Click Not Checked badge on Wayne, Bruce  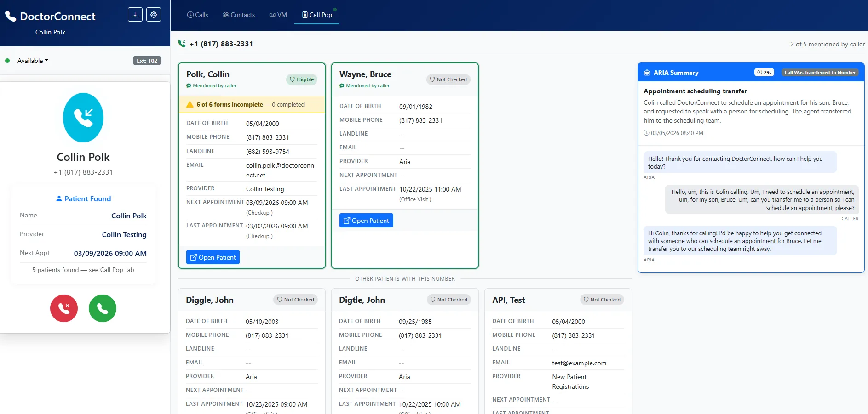pos(448,79)
